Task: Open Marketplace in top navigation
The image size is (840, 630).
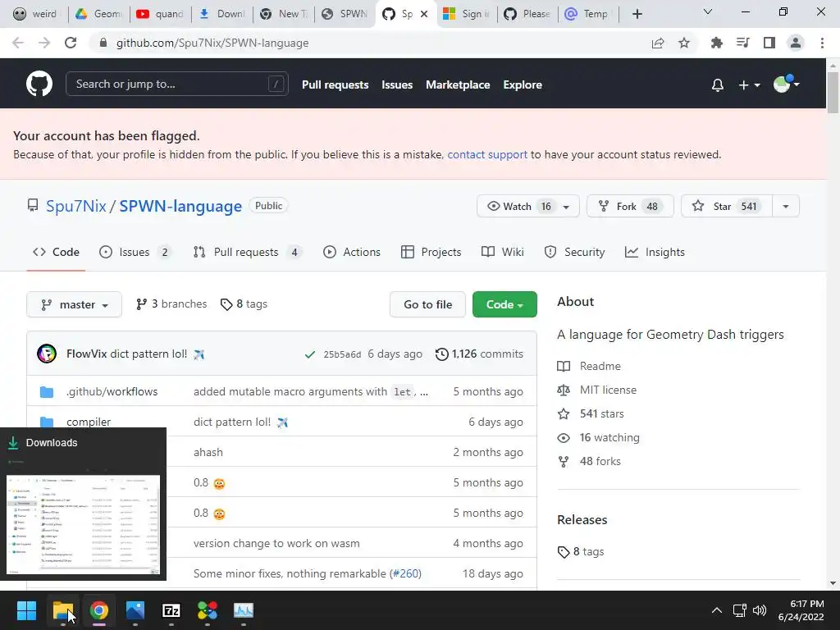Action: [x=458, y=84]
